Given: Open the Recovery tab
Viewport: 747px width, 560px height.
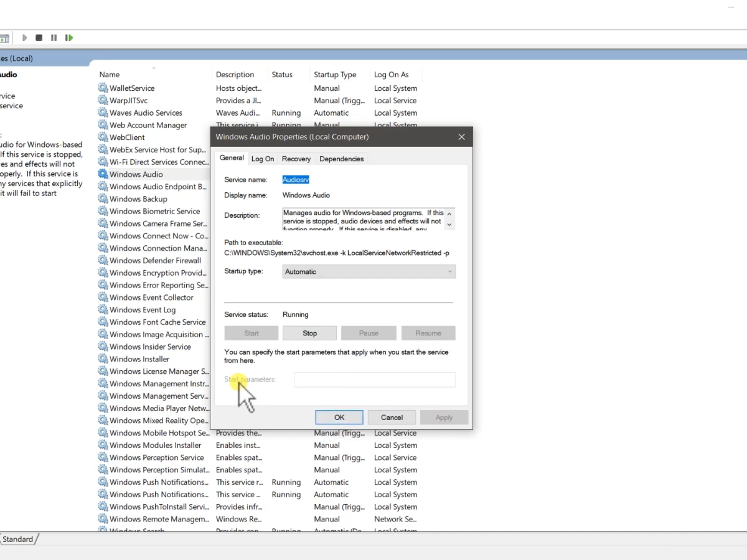Looking at the screenshot, I should (296, 159).
